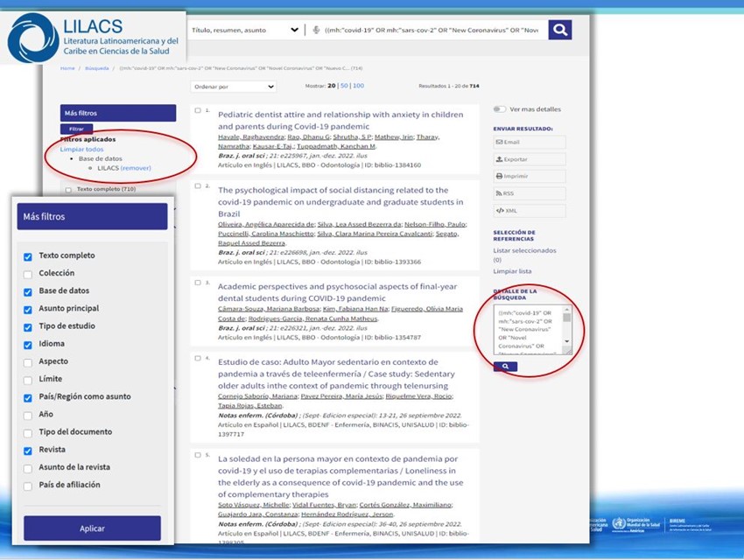Click the XML output button
This screenshot has height=560, width=744.
pos(529,211)
